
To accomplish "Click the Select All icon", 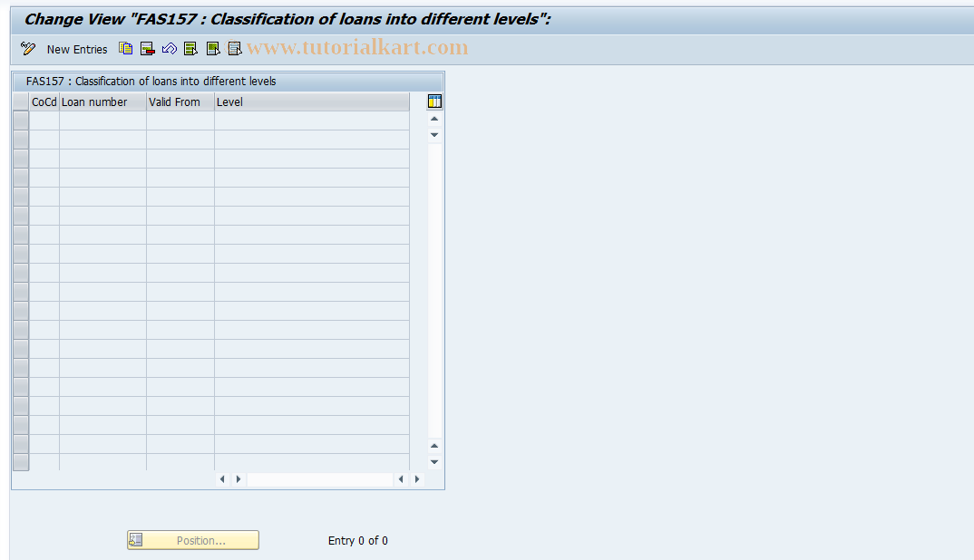I will tap(190, 48).
